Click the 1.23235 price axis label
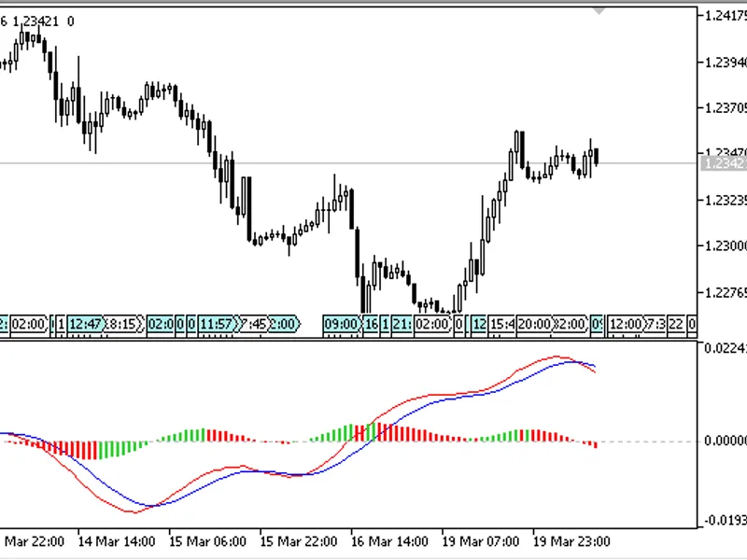747x560 pixels. [x=726, y=201]
